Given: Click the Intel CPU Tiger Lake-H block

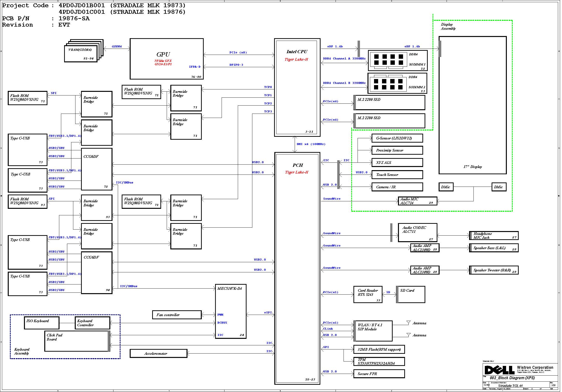Looking at the screenshot, I should click(298, 87).
